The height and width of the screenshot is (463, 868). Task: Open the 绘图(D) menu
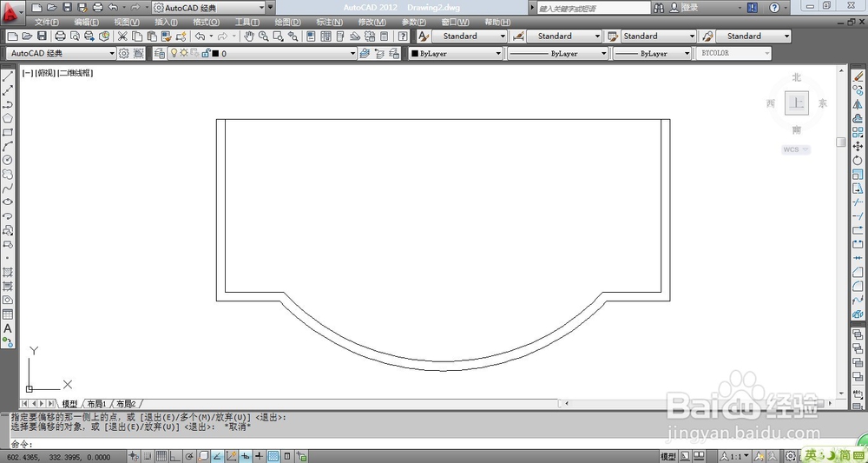pos(288,23)
